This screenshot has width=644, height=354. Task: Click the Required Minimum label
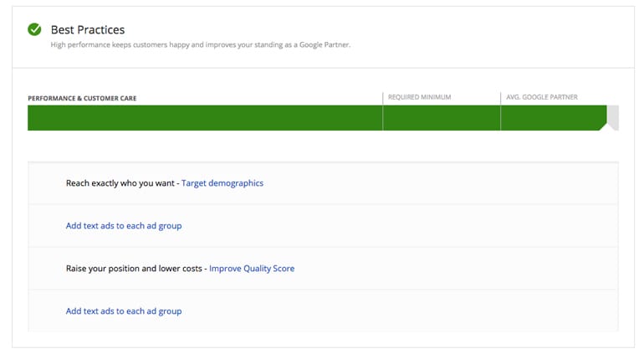(419, 98)
